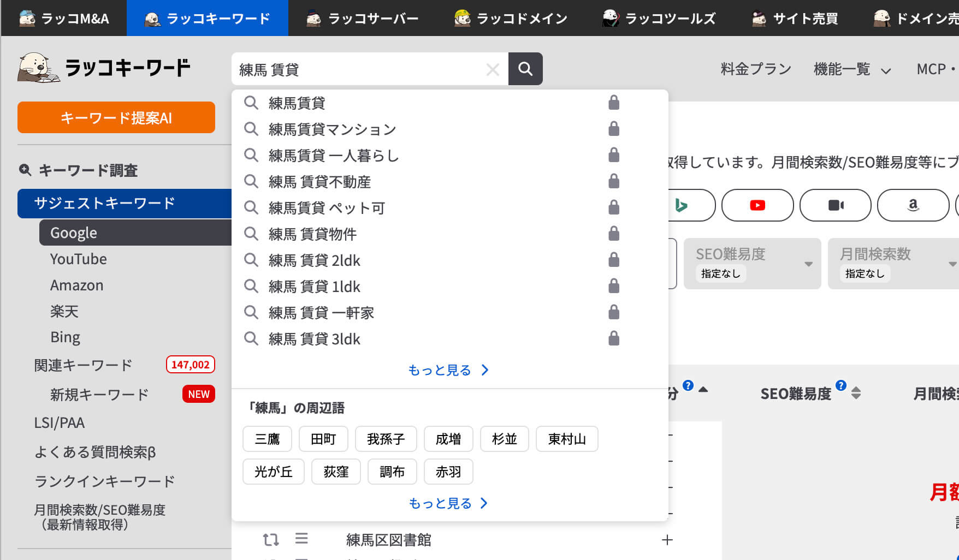This screenshot has height=560, width=959.
Task: Choose the 練馬 賃貸 一軒家 suggestion
Action: 321,313
